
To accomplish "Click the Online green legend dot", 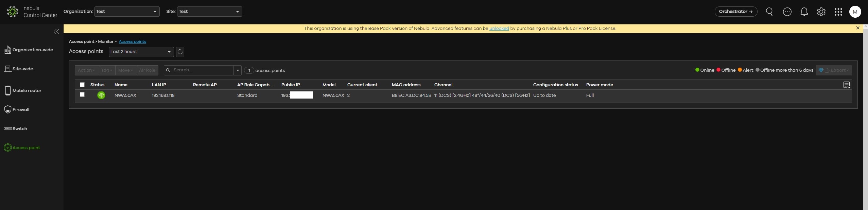I will pos(697,70).
